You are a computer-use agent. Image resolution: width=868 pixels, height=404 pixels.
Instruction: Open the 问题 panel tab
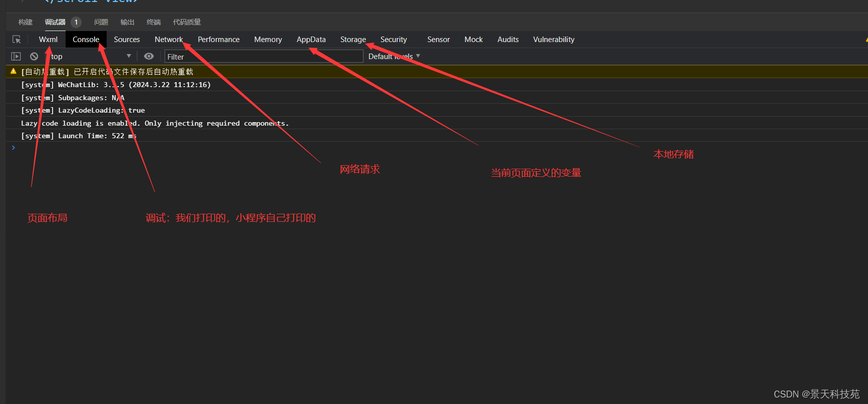click(x=101, y=22)
